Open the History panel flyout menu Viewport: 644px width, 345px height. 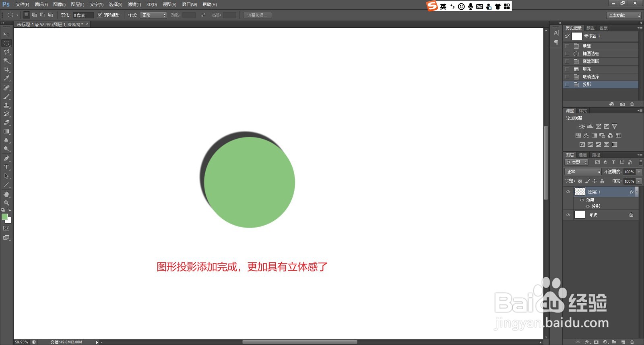[640, 28]
